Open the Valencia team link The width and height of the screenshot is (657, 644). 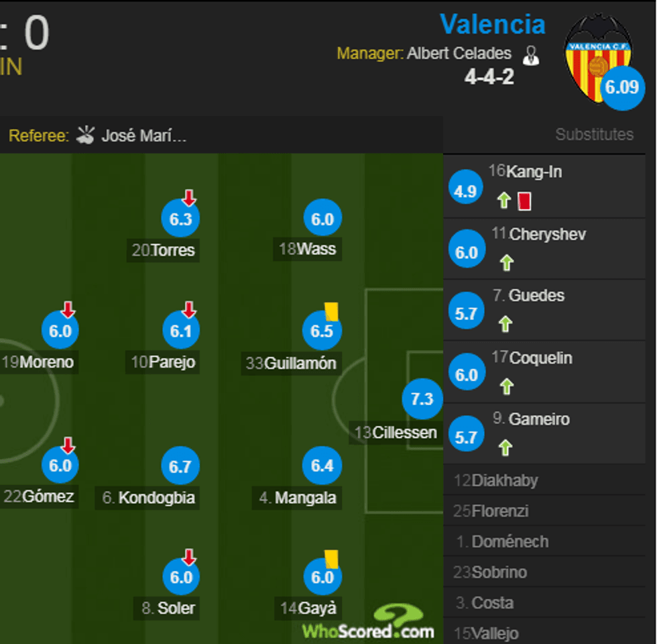493,25
